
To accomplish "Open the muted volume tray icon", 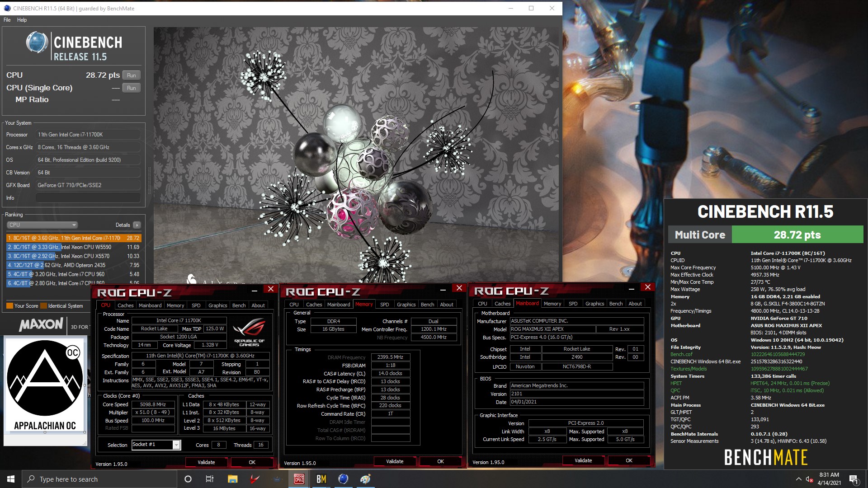I will point(810,479).
